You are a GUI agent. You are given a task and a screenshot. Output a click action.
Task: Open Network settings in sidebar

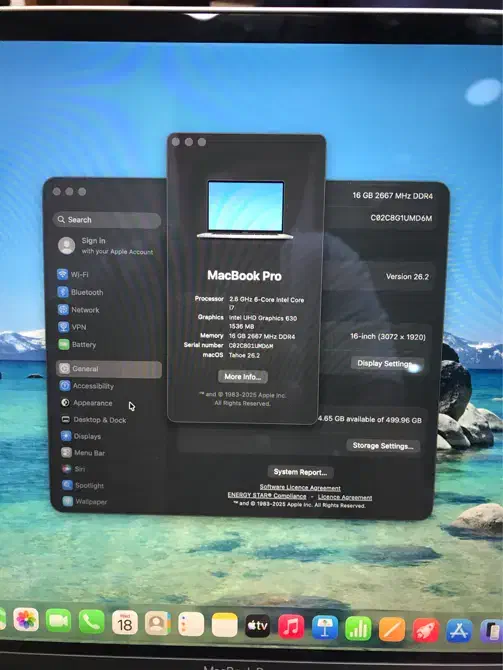click(79, 310)
